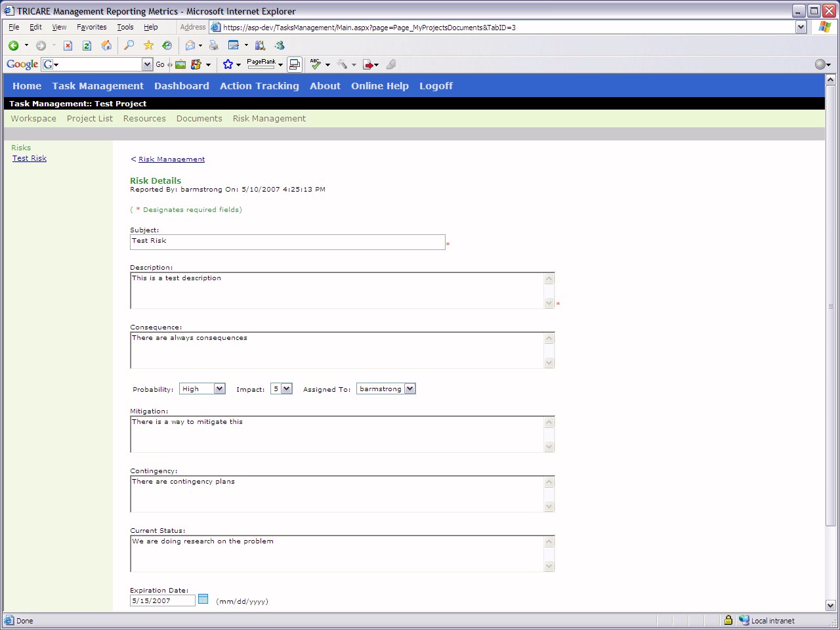Expand the Probability dropdown
Image resolution: width=840 pixels, height=630 pixels.
pyautogui.click(x=219, y=389)
